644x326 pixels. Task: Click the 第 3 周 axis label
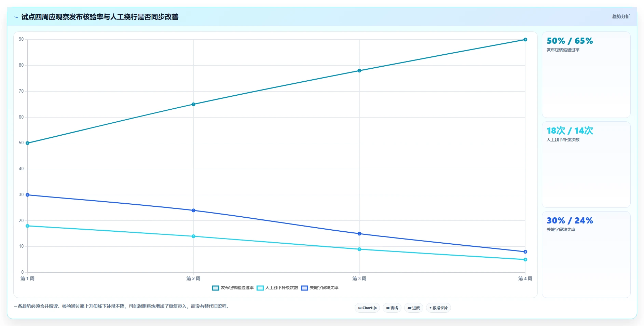[x=359, y=279]
